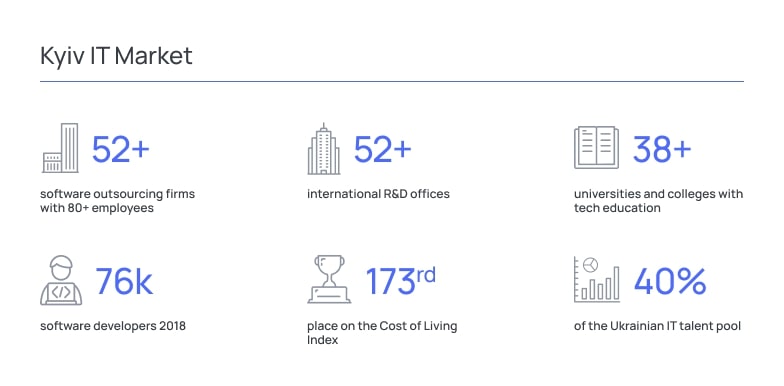This screenshot has height=386, width=784.
Task: Click the office buildings icon for outsourcing firms
Action: [x=60, y=148]
